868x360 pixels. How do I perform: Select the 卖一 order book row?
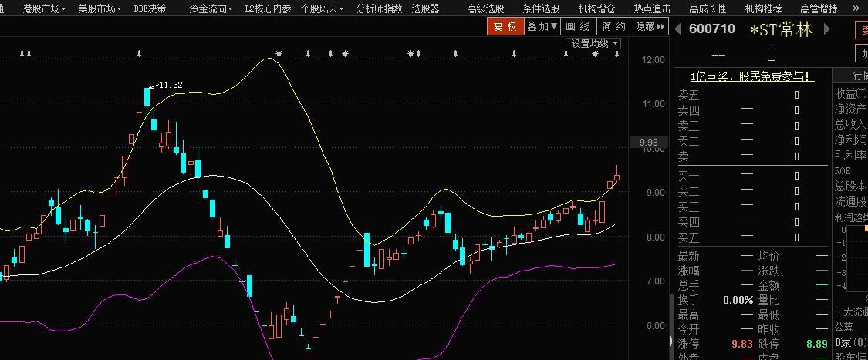751,157
